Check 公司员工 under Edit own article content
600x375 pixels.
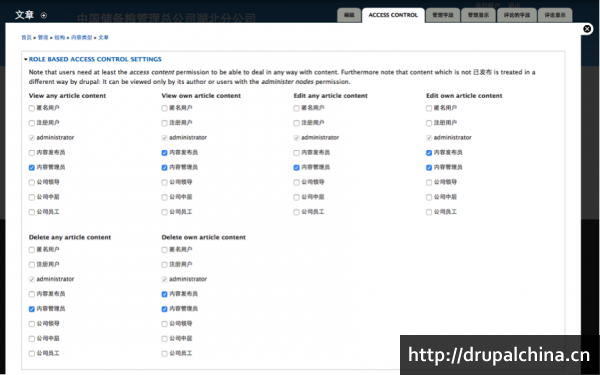[x=429, y=212]
